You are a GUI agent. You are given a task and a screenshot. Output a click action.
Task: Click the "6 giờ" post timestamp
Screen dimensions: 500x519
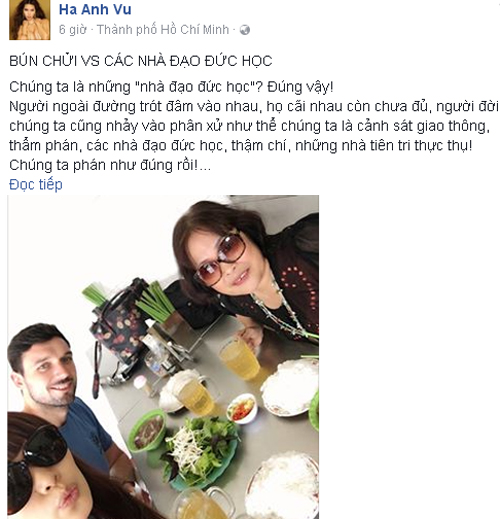click(x=73, y=30)
